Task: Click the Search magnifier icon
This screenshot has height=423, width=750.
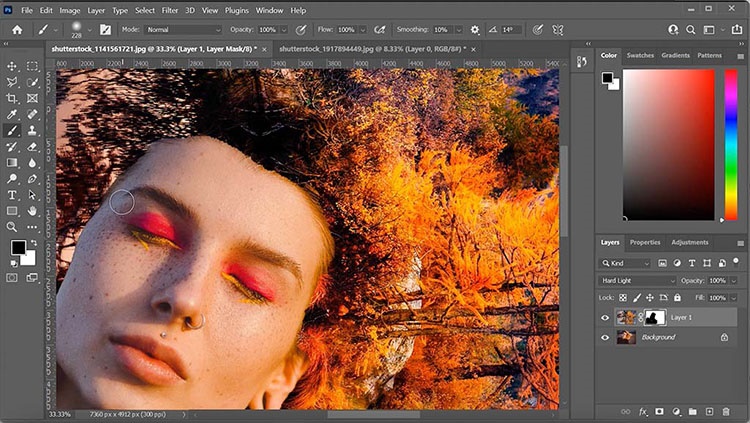Action: coord(690,30)
